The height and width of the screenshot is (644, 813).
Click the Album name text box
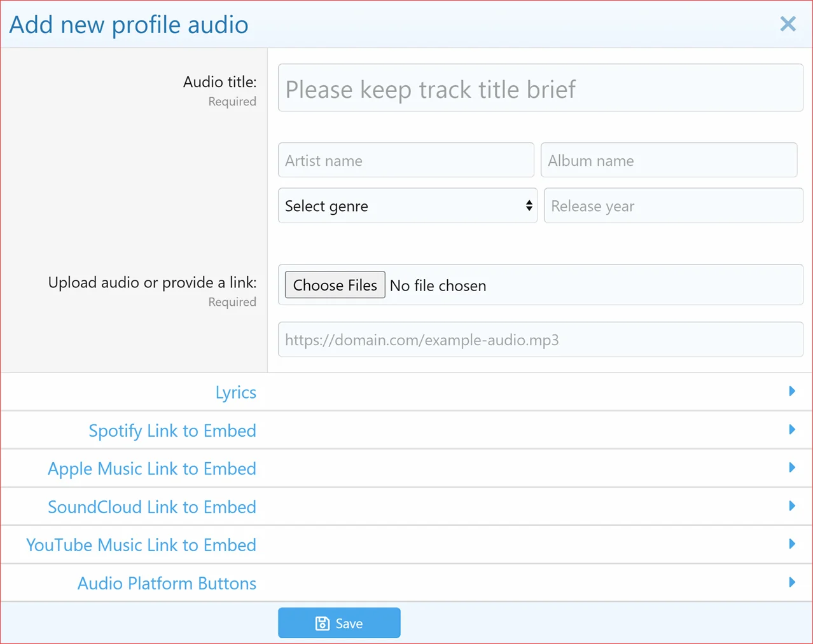click(x=669, y=160)
